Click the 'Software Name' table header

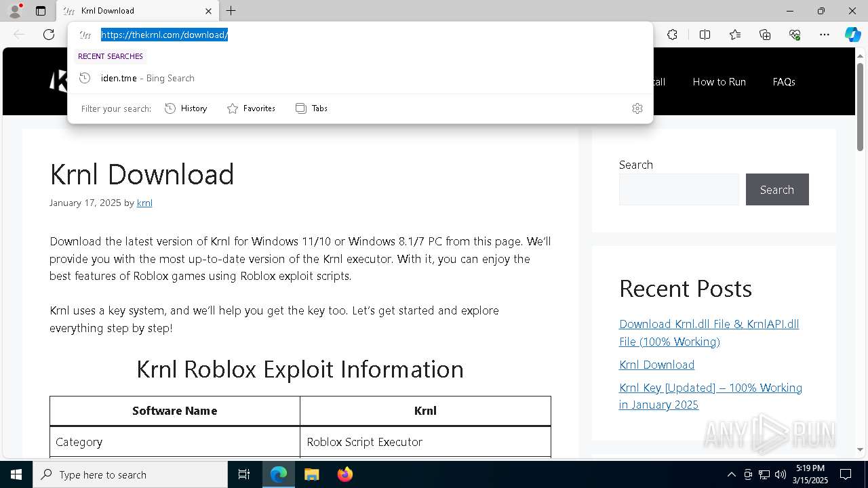point(175,411)
